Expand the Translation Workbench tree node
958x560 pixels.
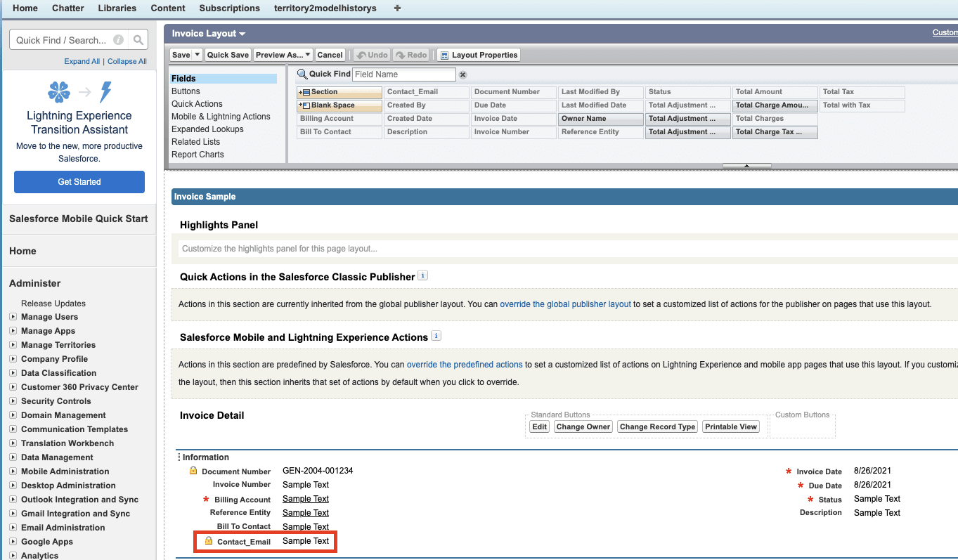13,443
